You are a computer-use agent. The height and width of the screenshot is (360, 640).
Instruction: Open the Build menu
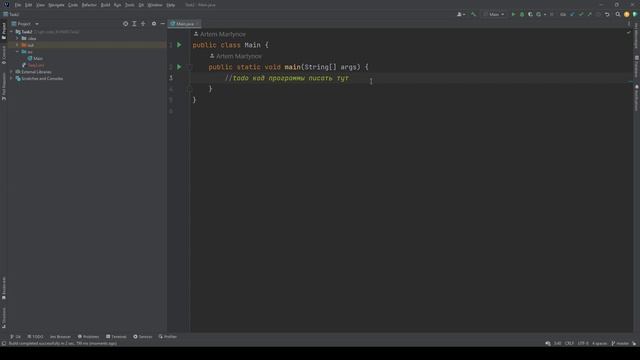pyautogui.click(x=105, y=5)
